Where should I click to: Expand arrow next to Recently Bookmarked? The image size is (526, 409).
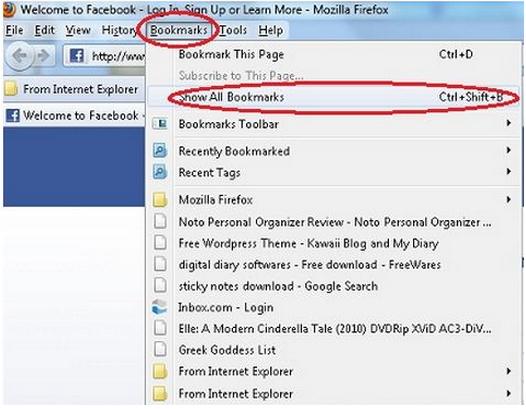point(509,150)
